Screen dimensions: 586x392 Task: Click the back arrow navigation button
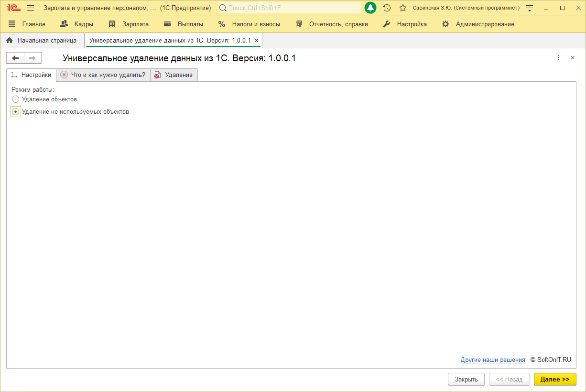pyautogui.click(x=15, y=58)
